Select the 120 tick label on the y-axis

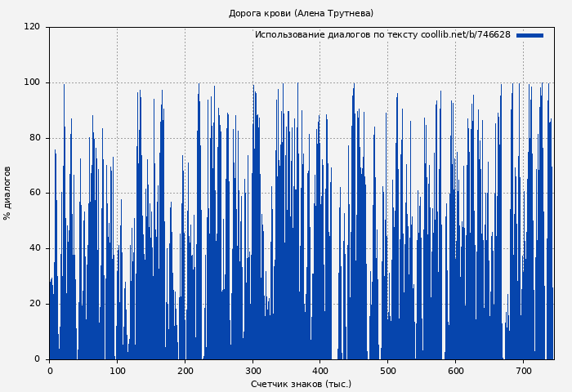click(32, 27)
